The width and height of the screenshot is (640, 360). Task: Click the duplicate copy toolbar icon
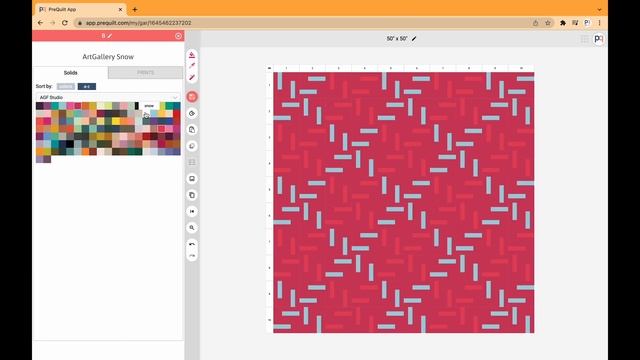click(192, 195)
